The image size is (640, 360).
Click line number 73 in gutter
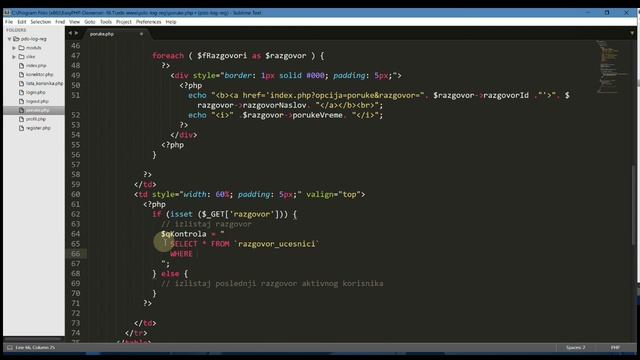point(76,323)
